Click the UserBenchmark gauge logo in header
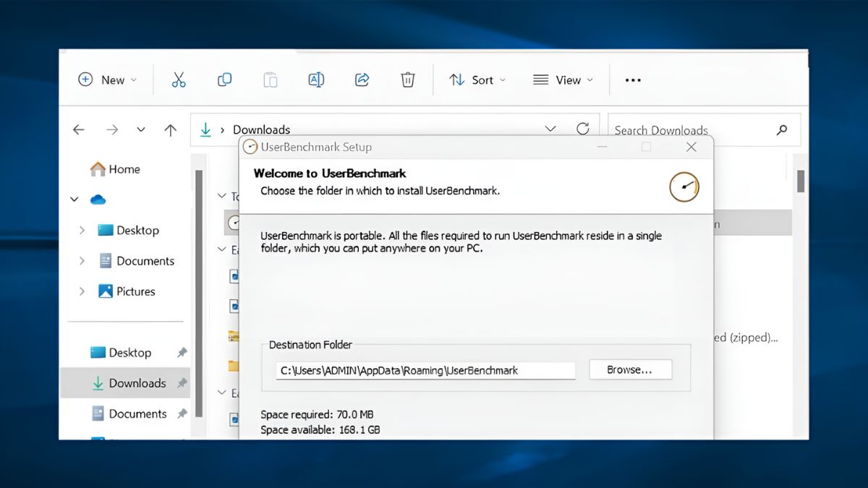This screenshot has height=488, width=868. click(x=684, y=187)
